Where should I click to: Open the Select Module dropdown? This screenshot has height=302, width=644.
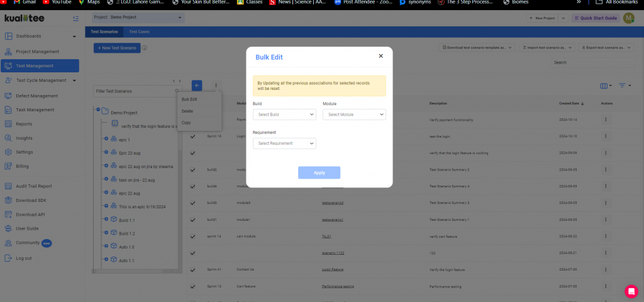coord(354,115)
